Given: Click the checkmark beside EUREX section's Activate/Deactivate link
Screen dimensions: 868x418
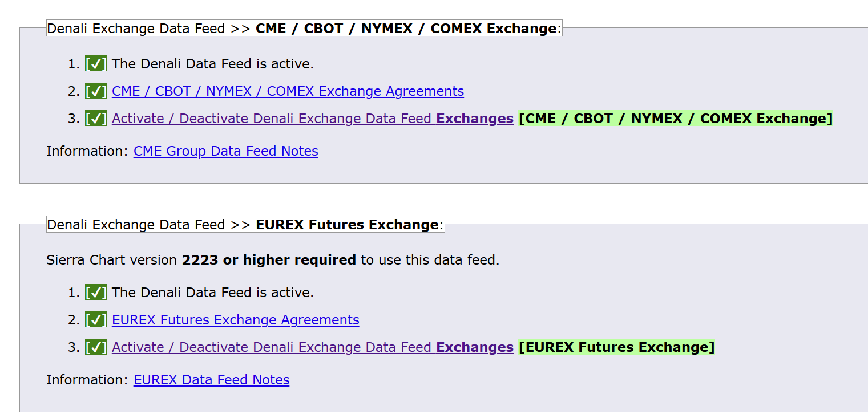Looking at the screenshot, I should 96,347.
